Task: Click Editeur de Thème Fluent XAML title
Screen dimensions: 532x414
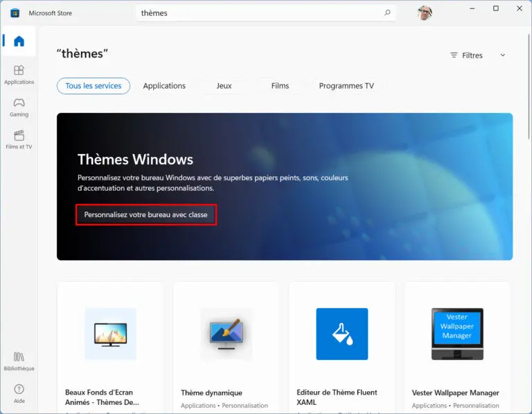Action: (337, 397)
